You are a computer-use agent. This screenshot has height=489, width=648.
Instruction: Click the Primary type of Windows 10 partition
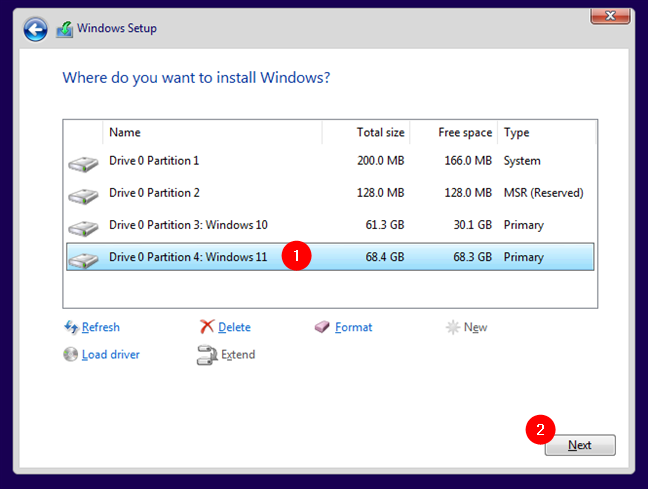(x=524, y=225)
